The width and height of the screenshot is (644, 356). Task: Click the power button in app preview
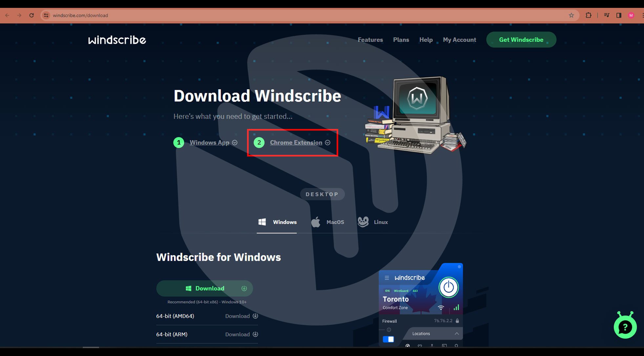(448, 287)
